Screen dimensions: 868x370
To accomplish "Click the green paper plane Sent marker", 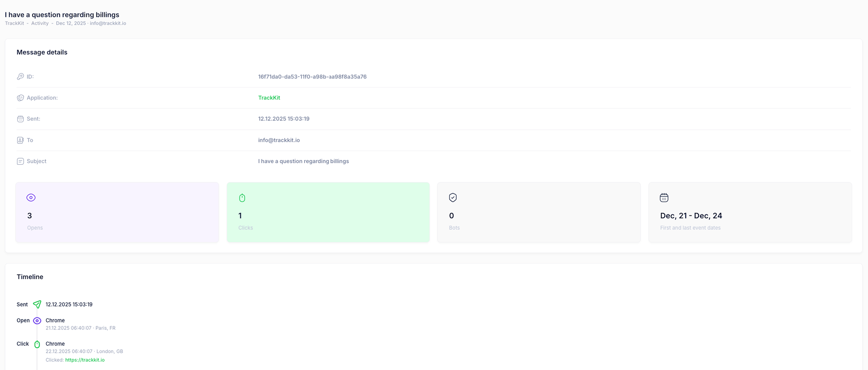I will pos(37,304).
